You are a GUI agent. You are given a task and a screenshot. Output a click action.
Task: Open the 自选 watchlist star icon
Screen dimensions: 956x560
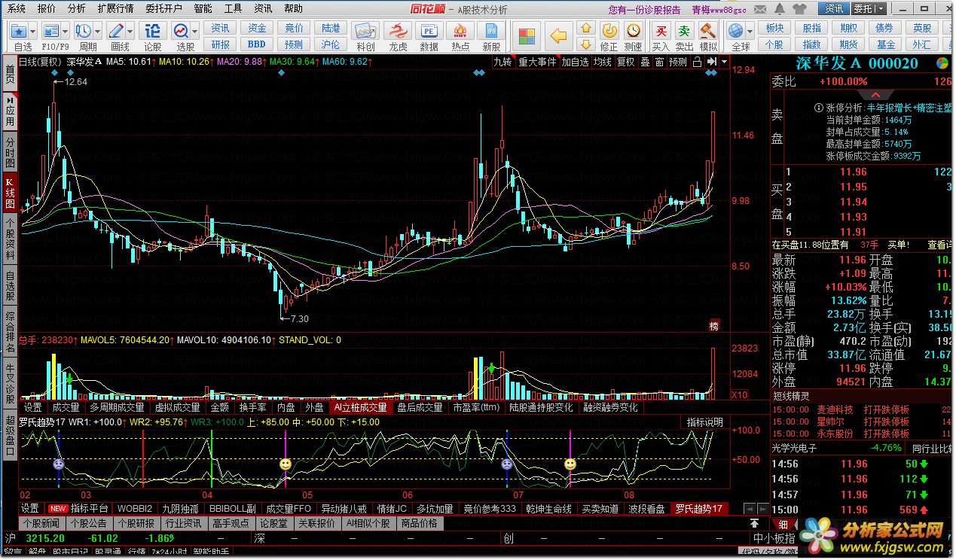tap(20, 31)
